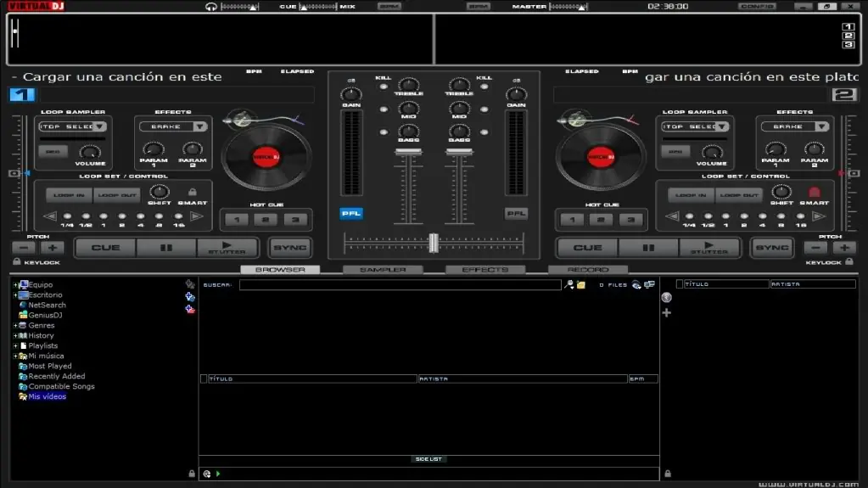Click the green play arrow in bottom bar
The height and width of the screenshot is (488, 868).
click(x=218, y=474)
